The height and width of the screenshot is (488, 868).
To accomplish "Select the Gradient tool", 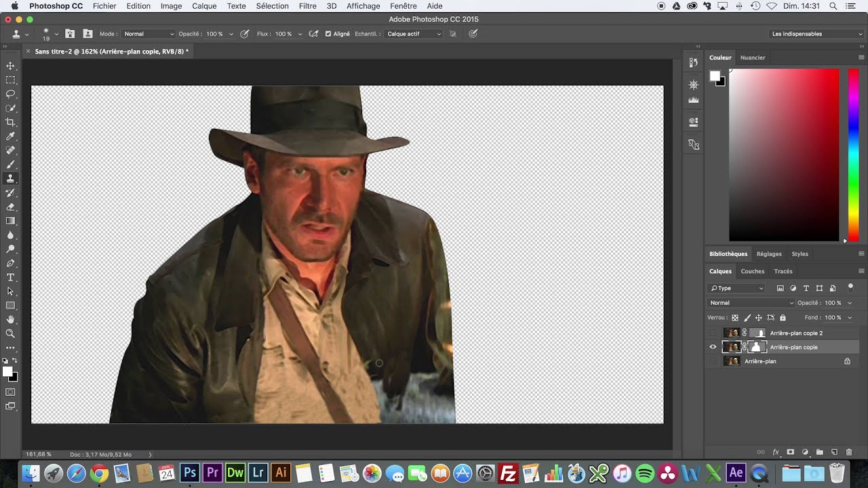I will (x=10, y=221).
